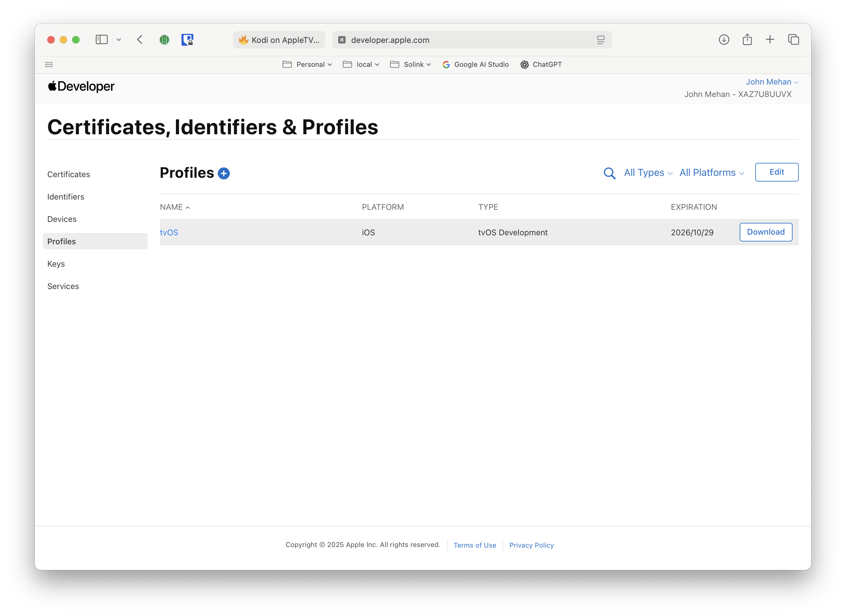Screen dimensions: 846x616
Task: Toggle the Safari sidebar icon
Action: point(101,39)
